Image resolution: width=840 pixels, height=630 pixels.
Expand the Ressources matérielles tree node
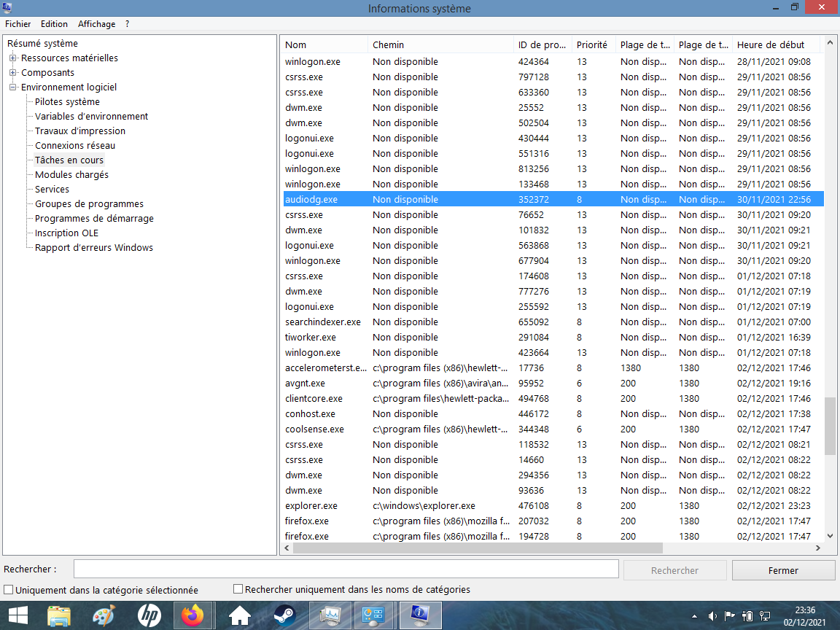13,58
